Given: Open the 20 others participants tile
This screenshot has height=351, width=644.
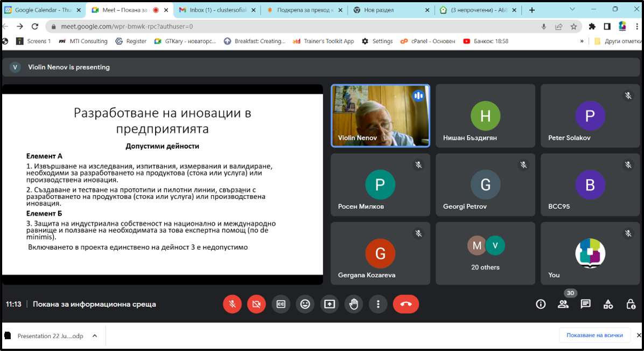Looking at the screenshot, I should 486,253.
